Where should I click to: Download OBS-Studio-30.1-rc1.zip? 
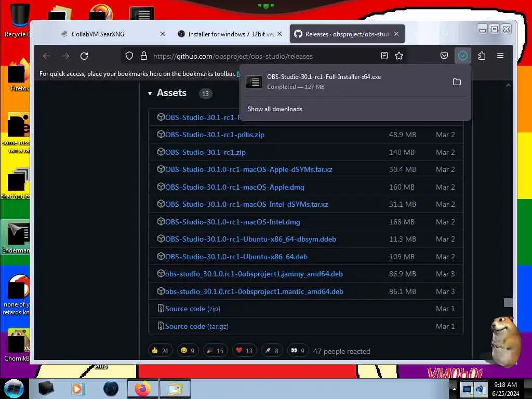pos(205,152)
